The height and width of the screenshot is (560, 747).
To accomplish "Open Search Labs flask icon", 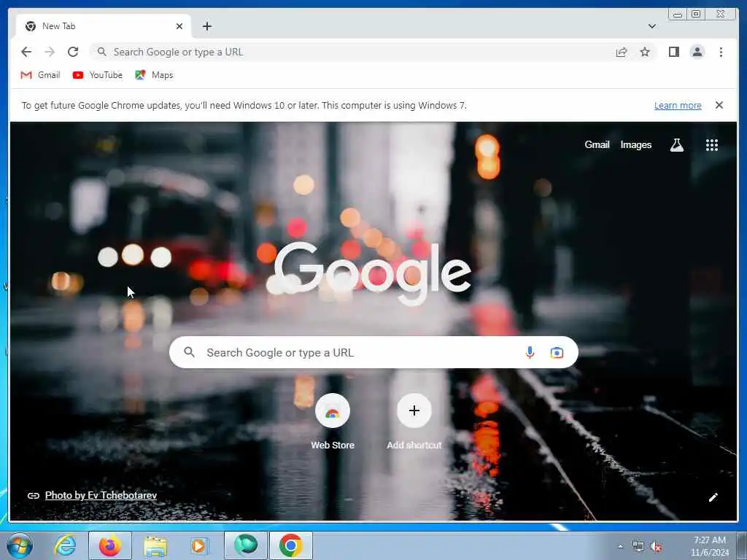I will click(676, 145).
